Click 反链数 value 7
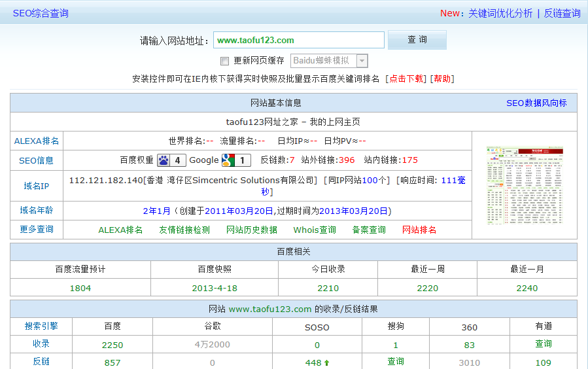This screenshot has width=588, height=369. click(x=292, y=160)
